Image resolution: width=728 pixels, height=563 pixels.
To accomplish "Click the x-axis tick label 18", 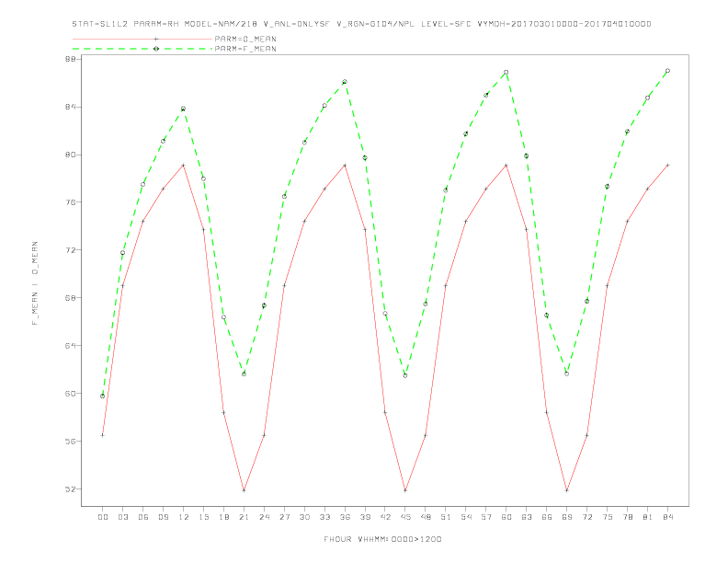I will coord(223,517).
